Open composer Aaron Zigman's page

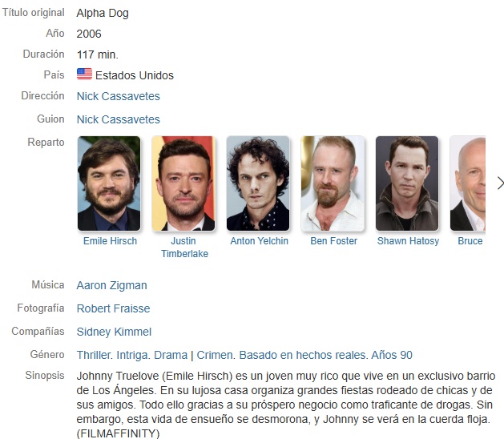pos(112,285)
